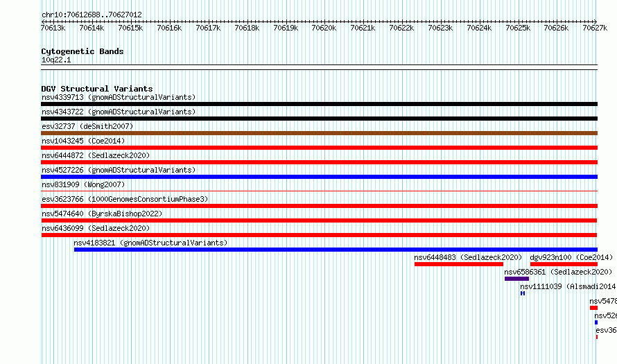
Task: Select the red bar under esv3623766
Action: click(x=319, y=206)
